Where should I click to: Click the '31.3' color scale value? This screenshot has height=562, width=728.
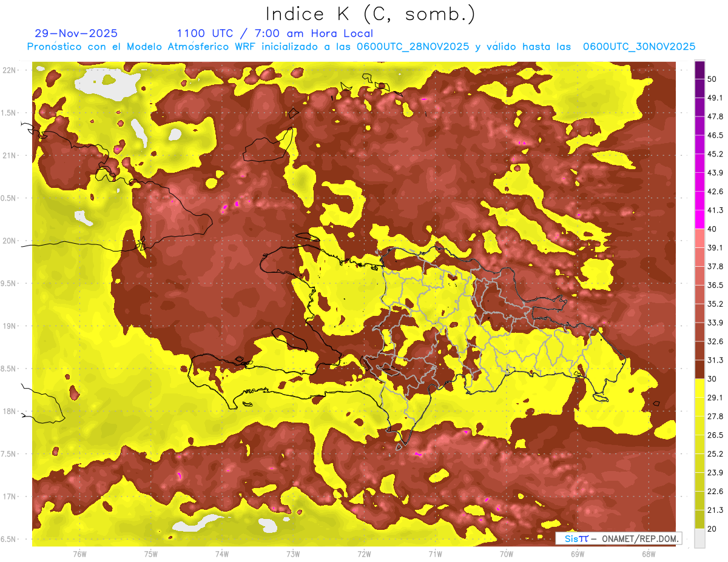click(715, 360)
